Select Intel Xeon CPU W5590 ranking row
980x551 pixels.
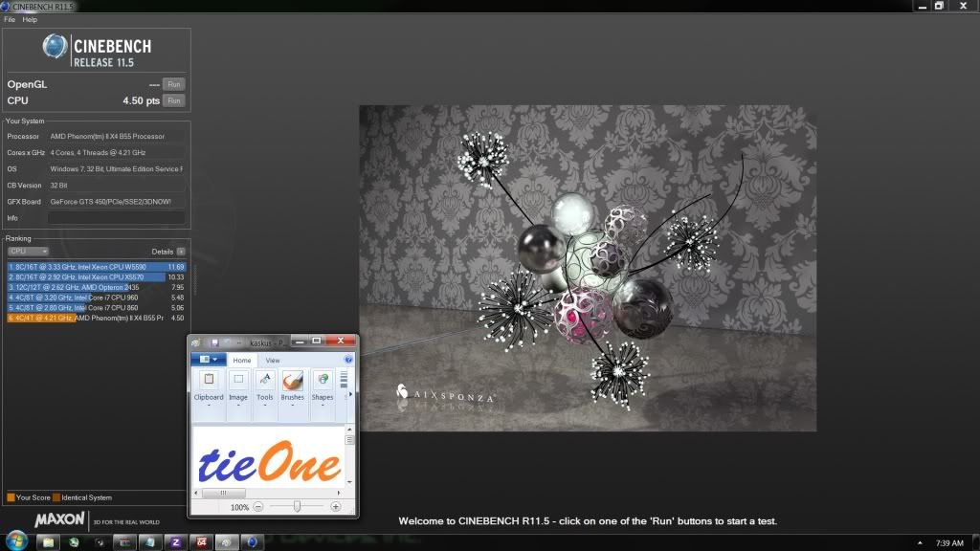coord(97,267)
